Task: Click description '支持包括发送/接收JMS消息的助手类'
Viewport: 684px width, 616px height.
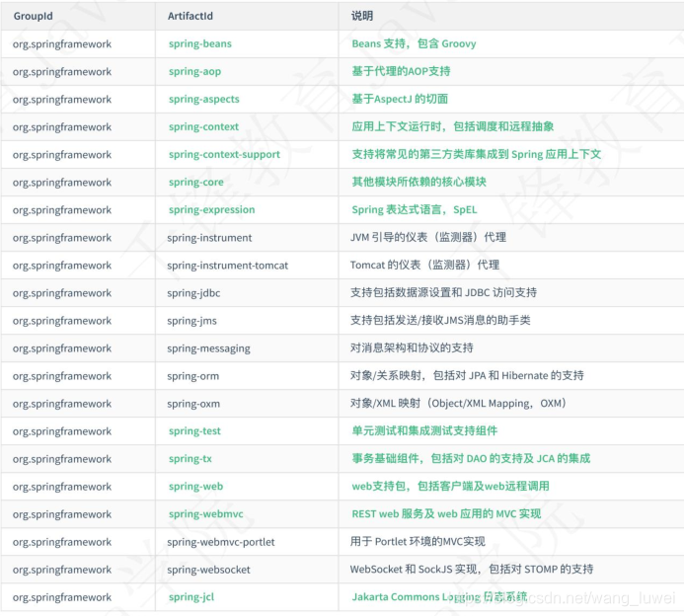Action: point(440,320)
